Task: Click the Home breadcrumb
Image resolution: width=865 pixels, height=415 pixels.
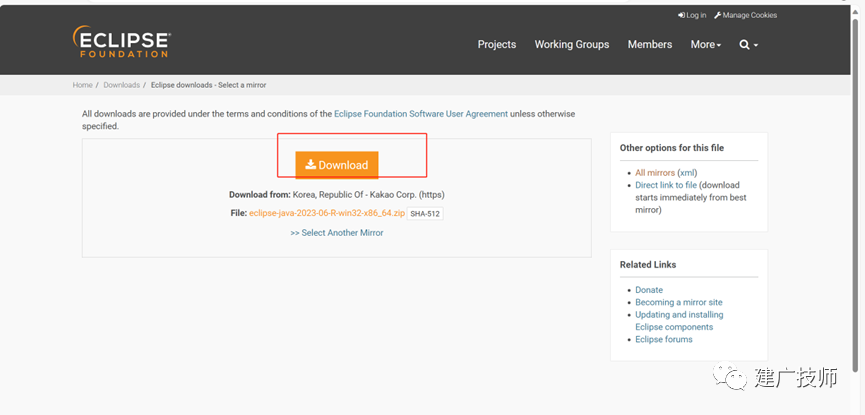Action: (x=82, y=85)
